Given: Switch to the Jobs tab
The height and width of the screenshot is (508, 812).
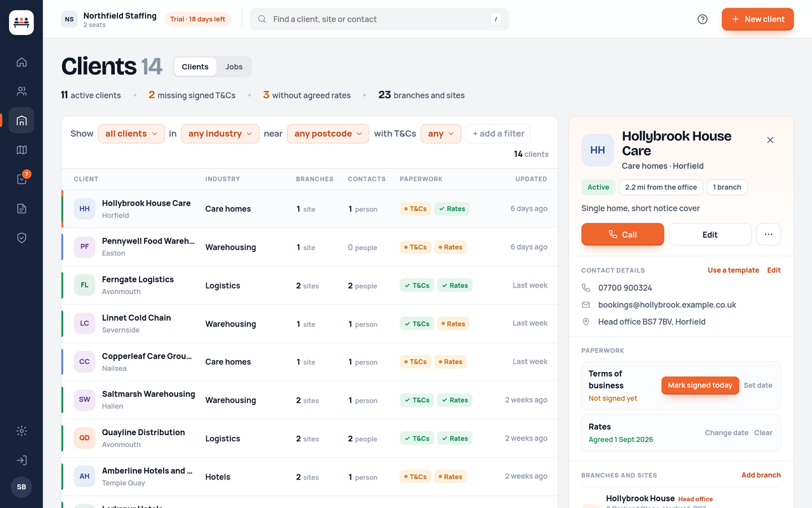Looking at the screenshot, I should pos(234,67).
